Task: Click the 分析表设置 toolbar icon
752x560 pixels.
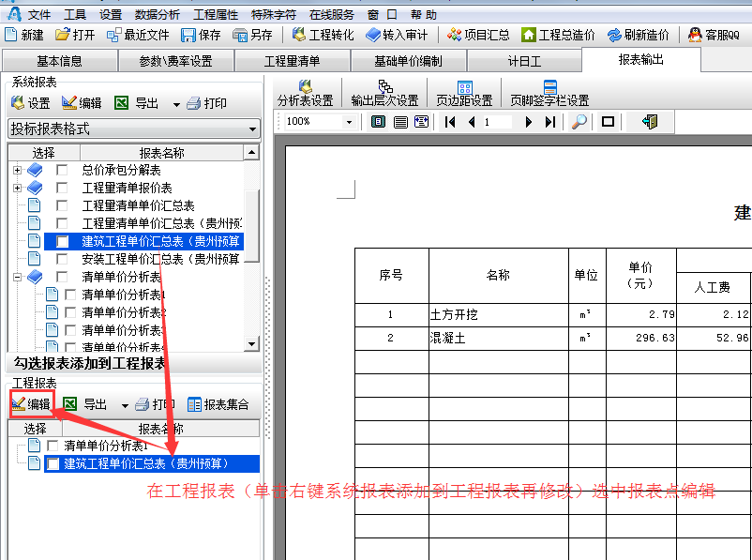Action: click(306, 94)
